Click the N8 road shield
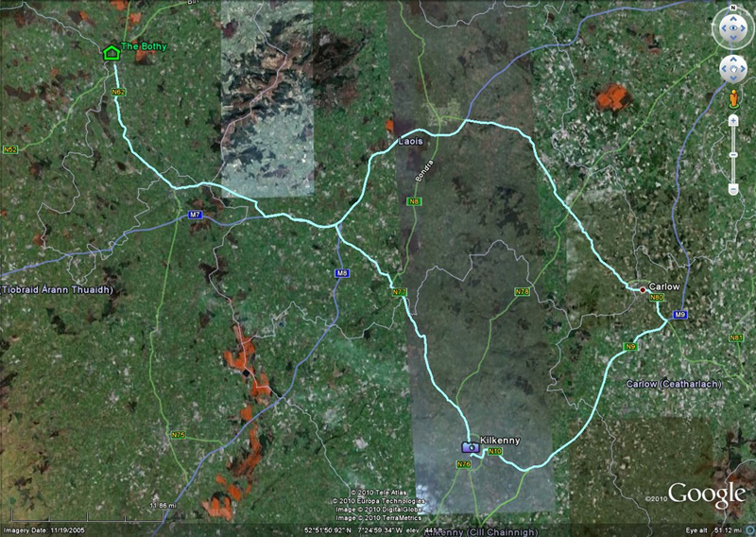 click(413, 201)
